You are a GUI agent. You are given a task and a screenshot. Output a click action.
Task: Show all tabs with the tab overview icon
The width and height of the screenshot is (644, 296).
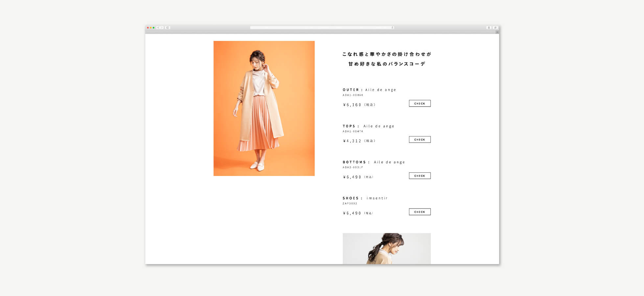tap(495, 28)
